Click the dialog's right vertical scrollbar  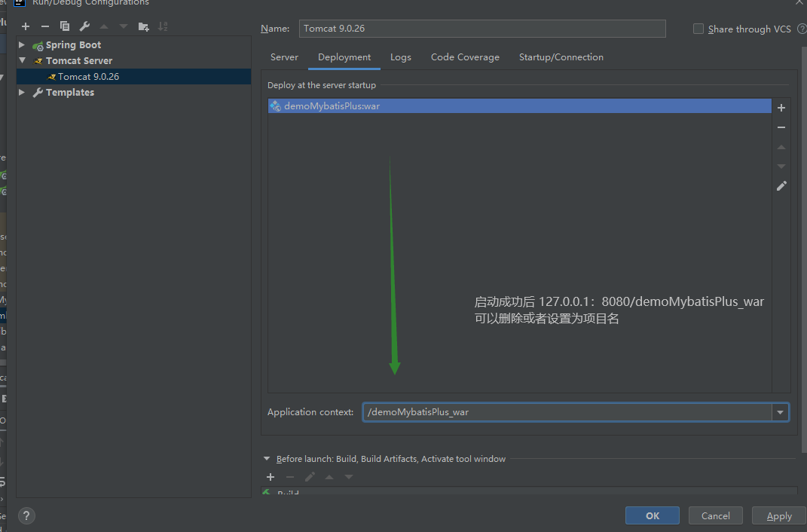pyautogui.click(x=804, y=249)
